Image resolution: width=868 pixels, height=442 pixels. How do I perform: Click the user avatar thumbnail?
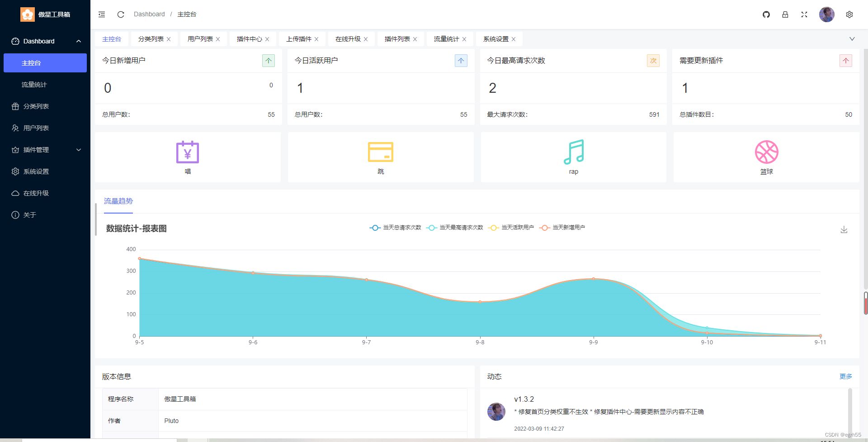826,14
